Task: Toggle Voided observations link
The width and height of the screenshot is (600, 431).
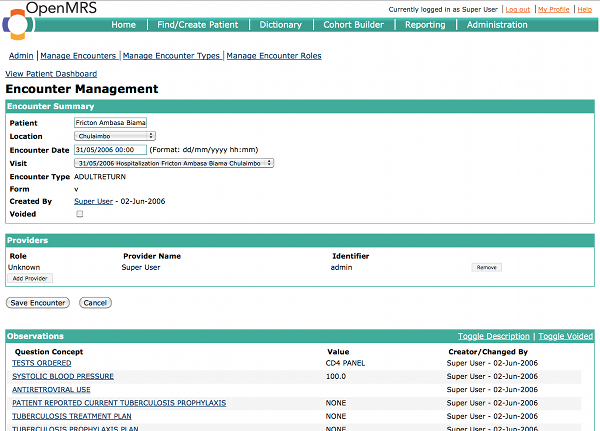Action: pos(566,336)
